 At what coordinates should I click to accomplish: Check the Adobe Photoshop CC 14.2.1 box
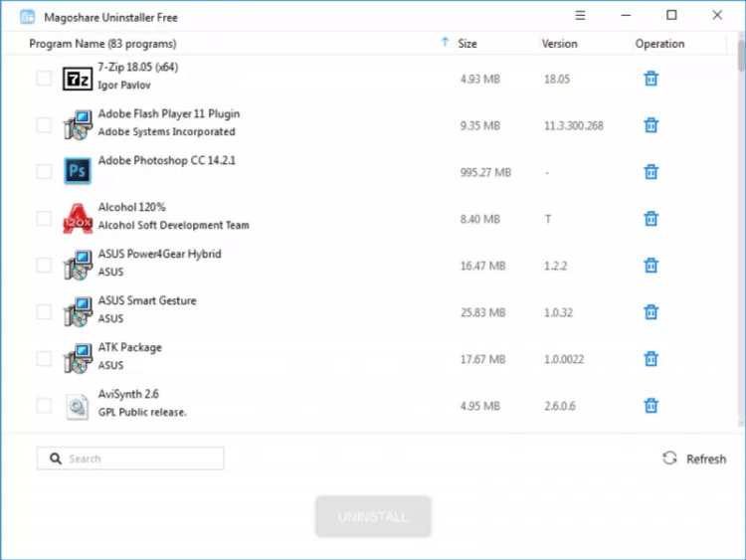tap(44, 171)
